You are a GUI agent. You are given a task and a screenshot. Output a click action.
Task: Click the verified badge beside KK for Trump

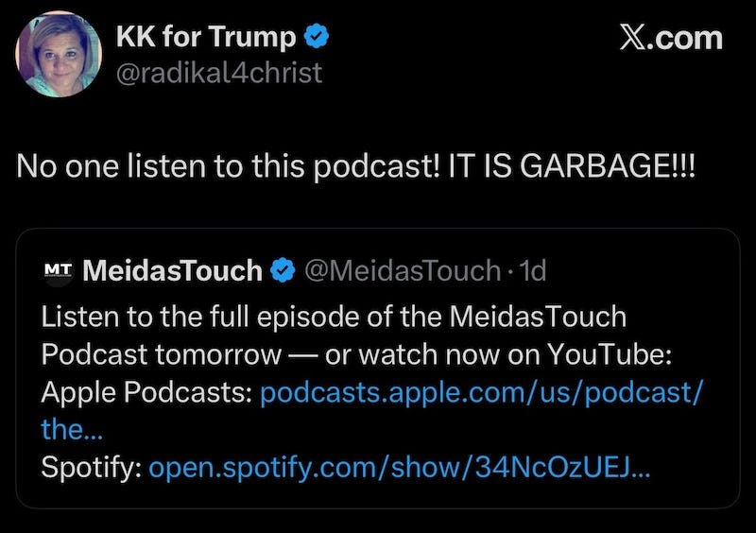pos(316,37)
